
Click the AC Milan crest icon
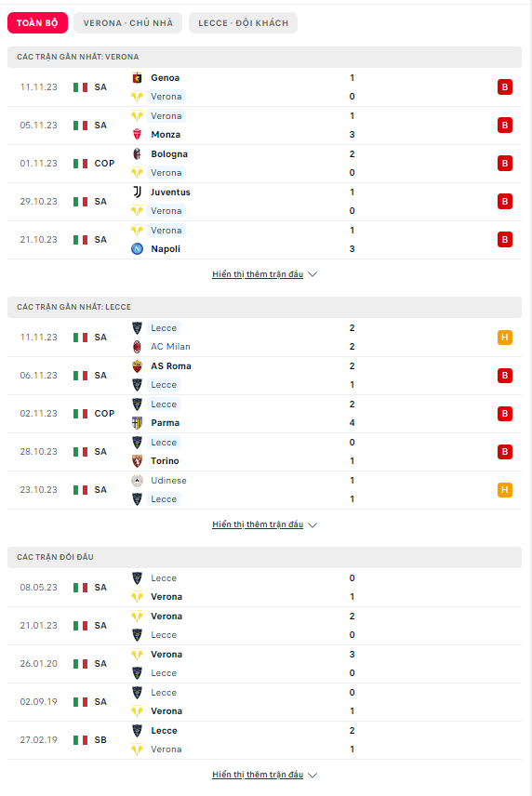pyautogui.click(x=137, y=347)
